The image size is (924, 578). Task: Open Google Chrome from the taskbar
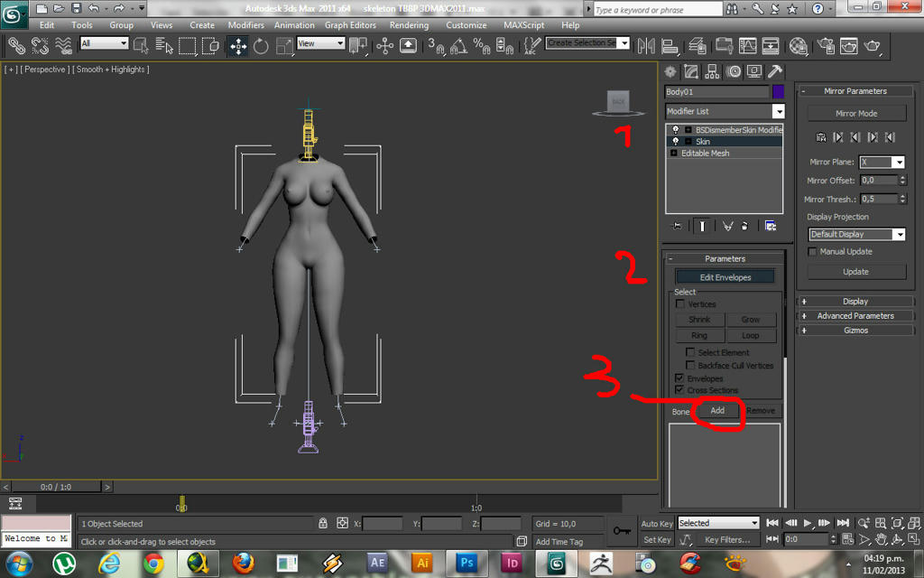153,564
